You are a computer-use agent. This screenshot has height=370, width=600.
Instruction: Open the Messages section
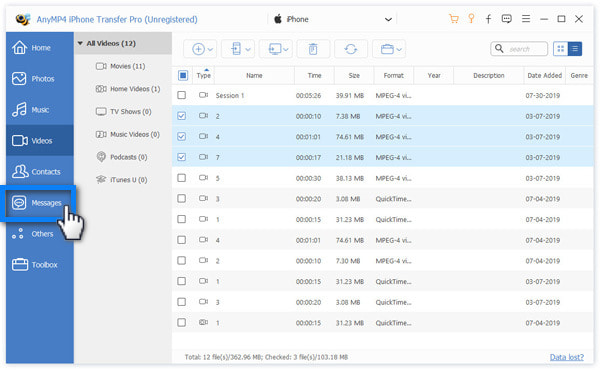click(40, 202)
